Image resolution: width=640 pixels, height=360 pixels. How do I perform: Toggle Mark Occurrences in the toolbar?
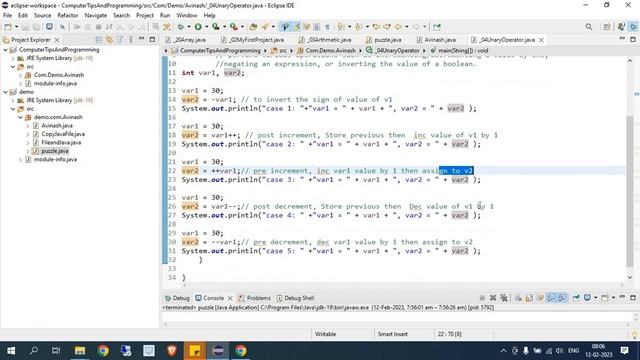pos(296,27)
